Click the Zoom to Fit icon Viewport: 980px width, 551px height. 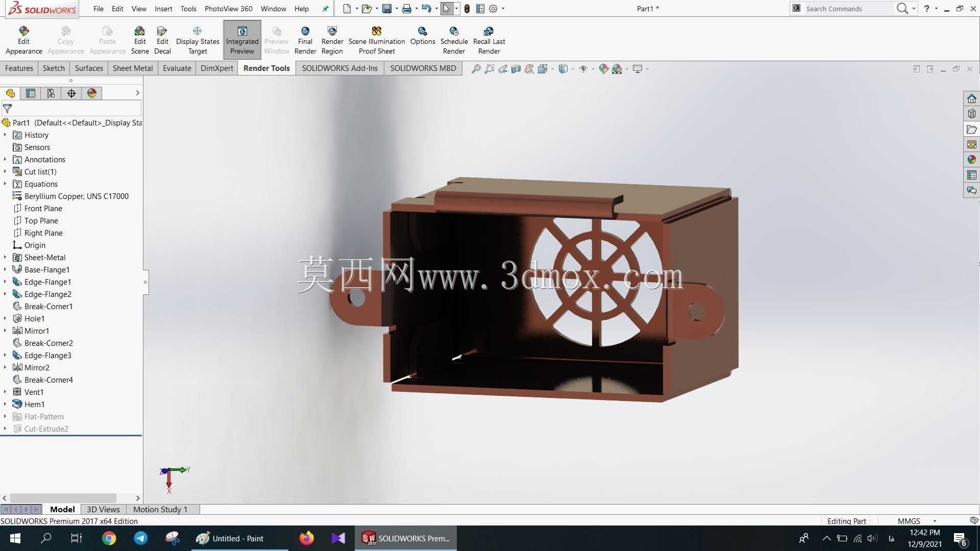coord(476,69)
